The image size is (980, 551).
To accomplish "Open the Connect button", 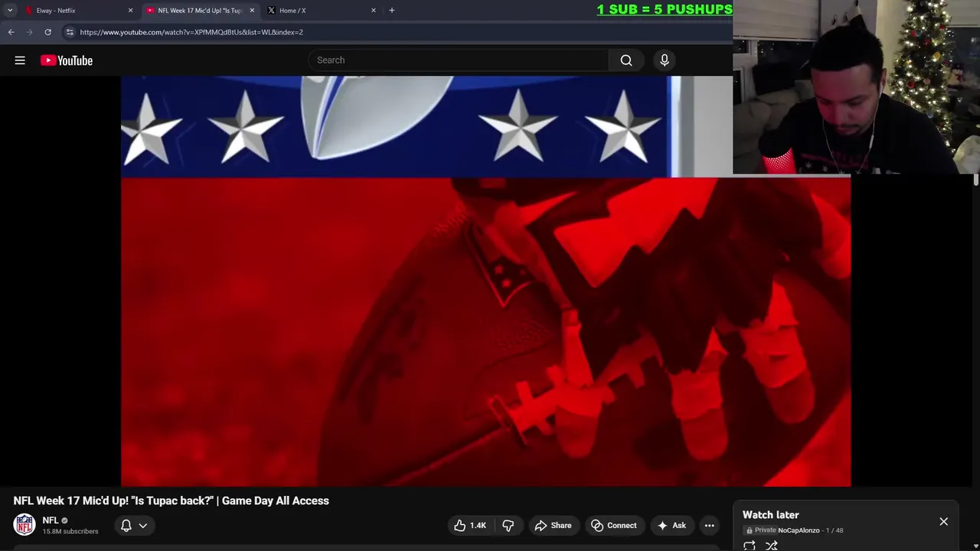I will pyautogui.click(x=614, y=526).
